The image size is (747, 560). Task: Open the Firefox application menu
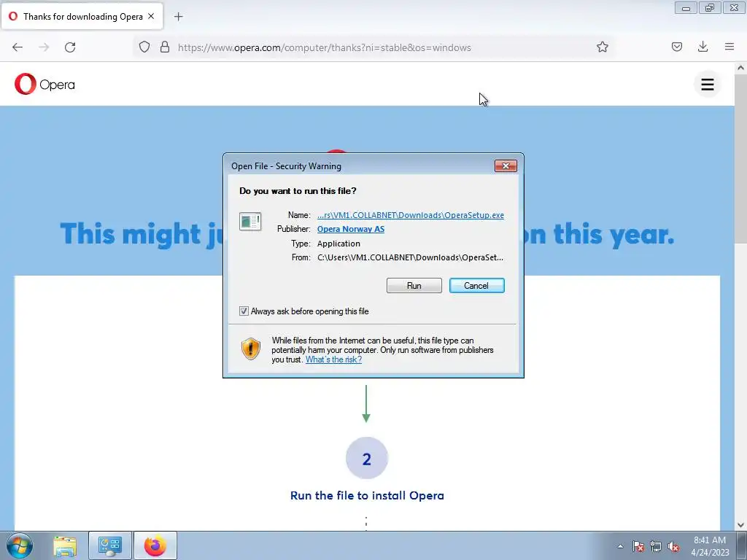click(729, 47)
